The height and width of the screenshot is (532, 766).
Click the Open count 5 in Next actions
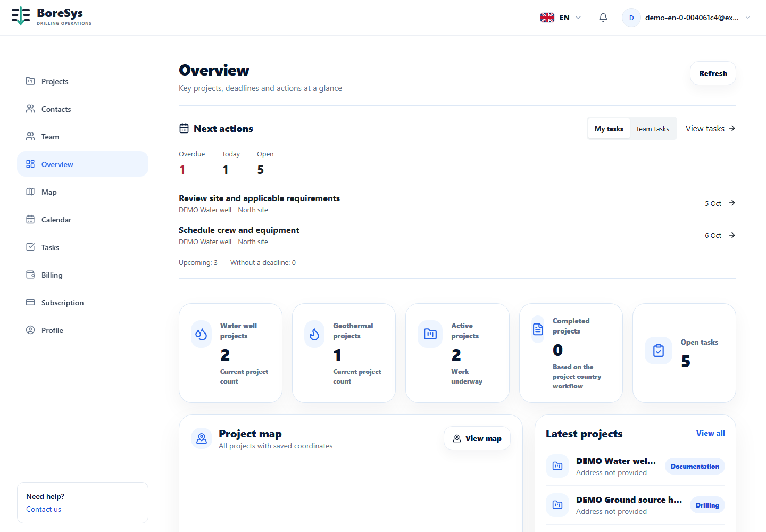261,169
